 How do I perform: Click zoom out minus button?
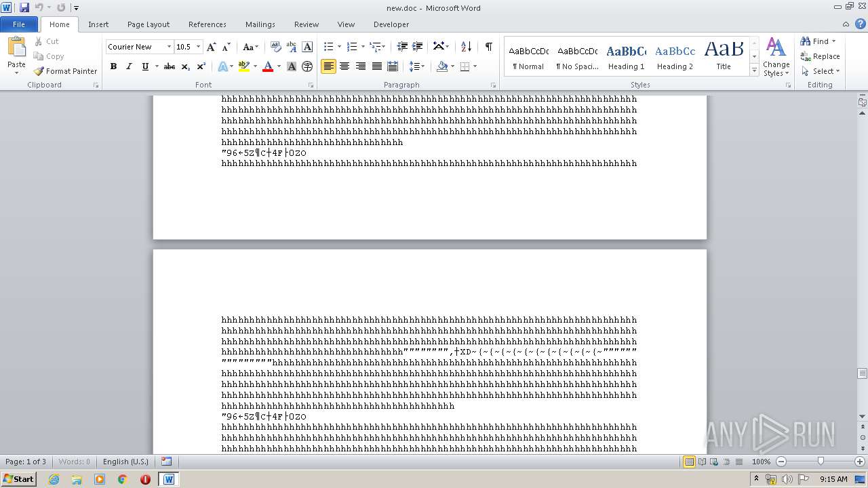point(781,462)
